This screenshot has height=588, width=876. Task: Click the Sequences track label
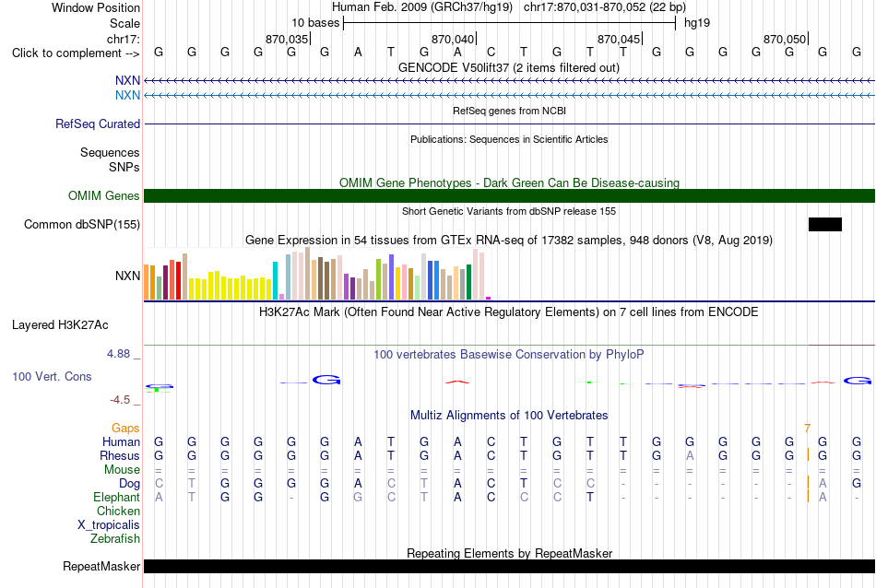pos(110,152)
